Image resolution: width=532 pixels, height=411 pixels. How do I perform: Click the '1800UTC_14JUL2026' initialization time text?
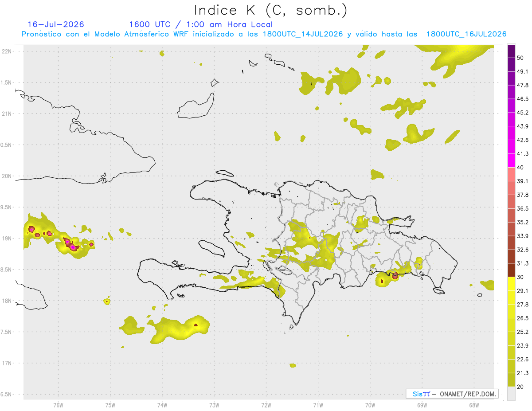(303, 34)
